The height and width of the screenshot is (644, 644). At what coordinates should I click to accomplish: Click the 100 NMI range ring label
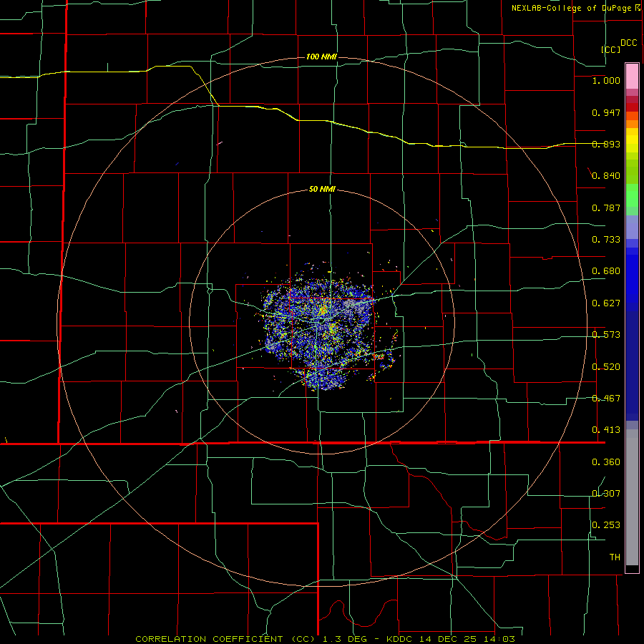[x=321, y=57]
